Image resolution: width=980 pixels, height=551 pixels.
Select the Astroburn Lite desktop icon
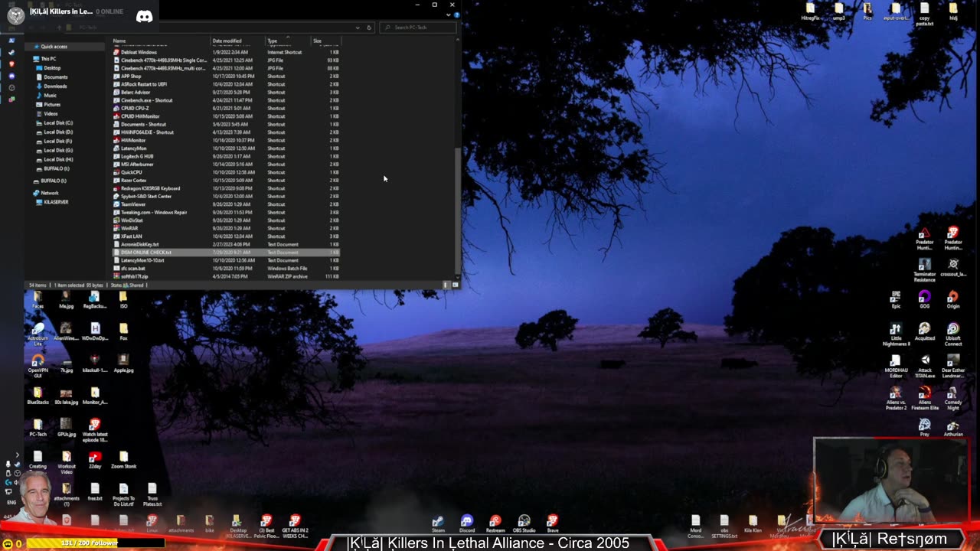(x=38, y=334)
